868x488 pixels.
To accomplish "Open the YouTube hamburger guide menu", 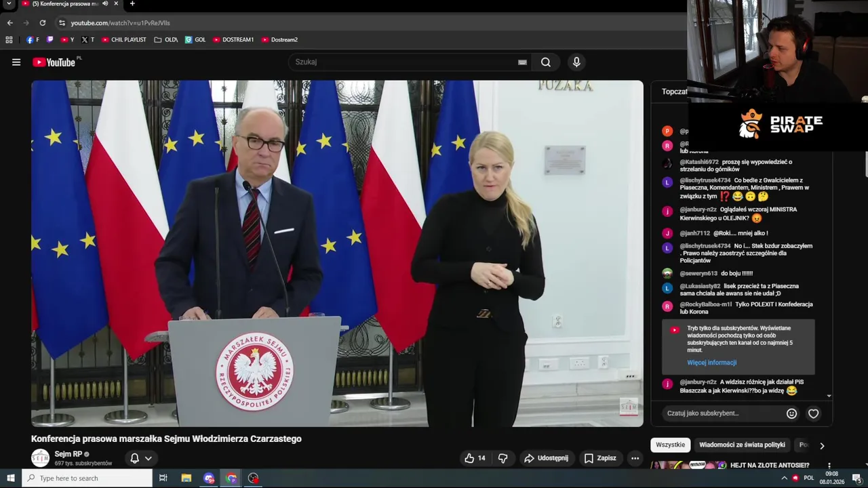I will pos(16,62).
